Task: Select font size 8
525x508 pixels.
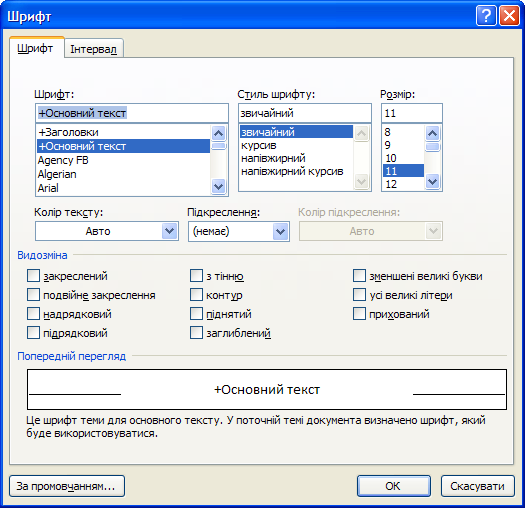Action: pos(403,132)
